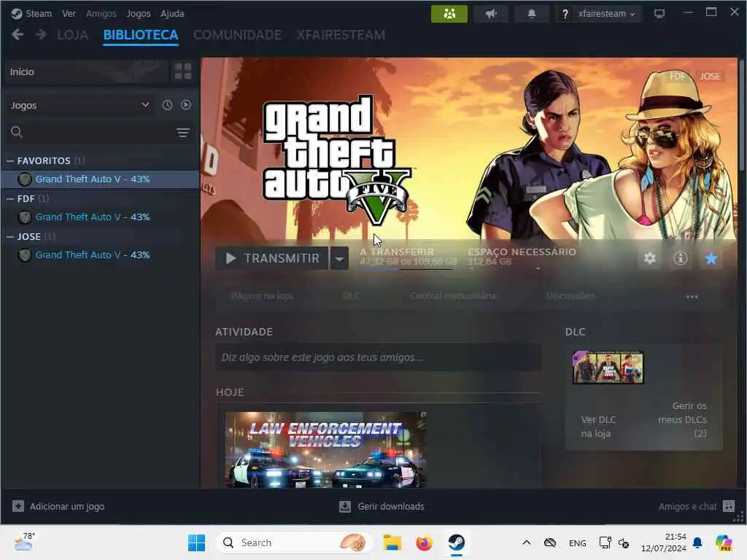Select Grand Theft Auto V under FAVORITOS
This screenshot has height=560, width=747.
[101, 179]
